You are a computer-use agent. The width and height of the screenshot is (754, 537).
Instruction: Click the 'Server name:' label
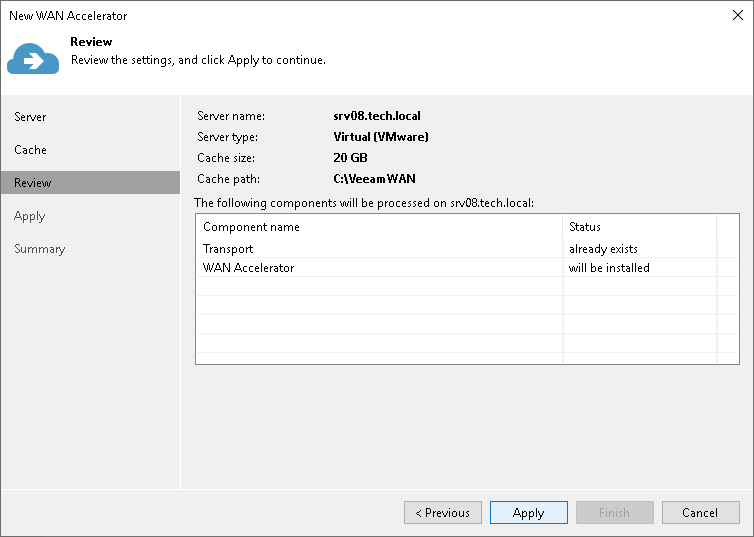click(x=231, y=116)
